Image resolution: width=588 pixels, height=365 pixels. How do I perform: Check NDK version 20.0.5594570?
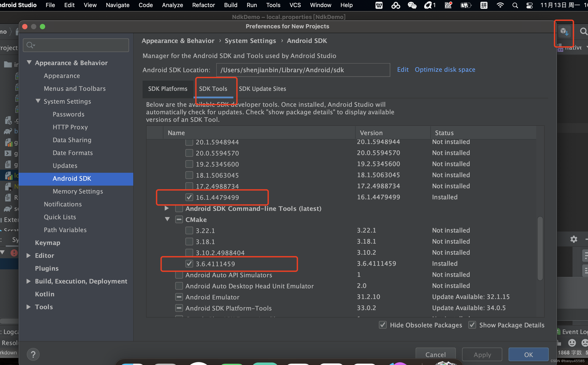pos(189,153)
